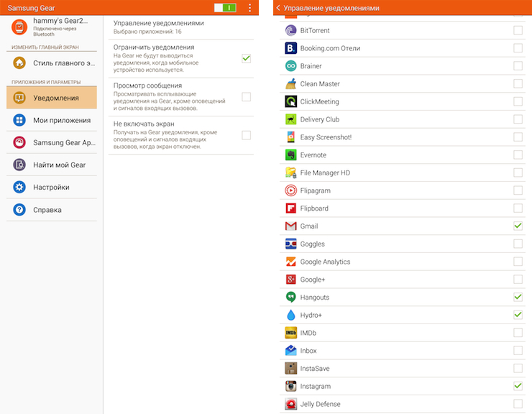Click the Google Analytics icon
The image size is (532, 414).
290,262
